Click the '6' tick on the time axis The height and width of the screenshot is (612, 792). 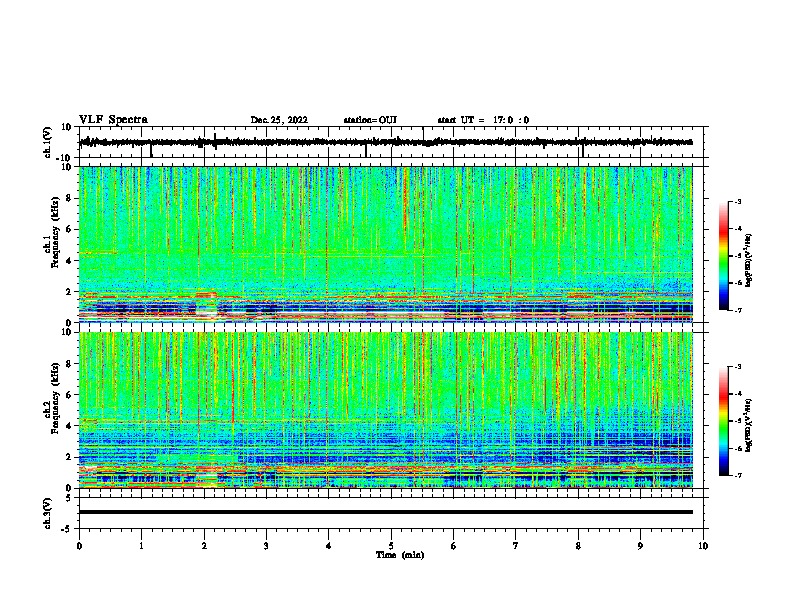454,546
